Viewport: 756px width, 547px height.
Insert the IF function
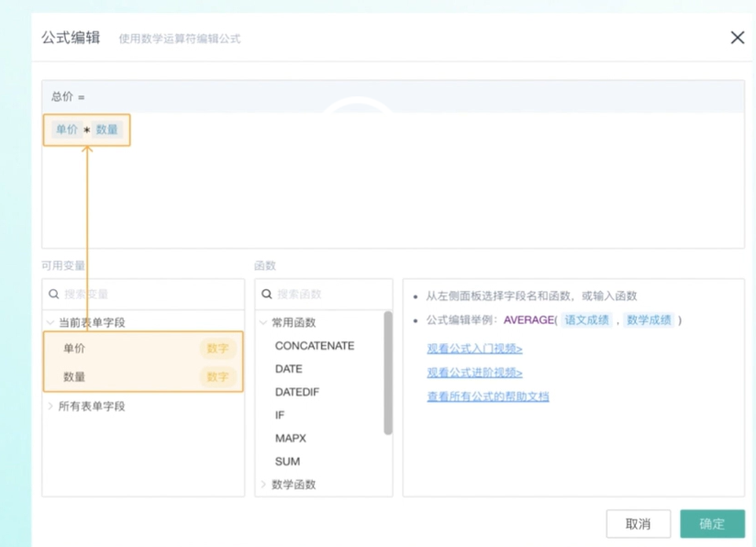point(280,416)
